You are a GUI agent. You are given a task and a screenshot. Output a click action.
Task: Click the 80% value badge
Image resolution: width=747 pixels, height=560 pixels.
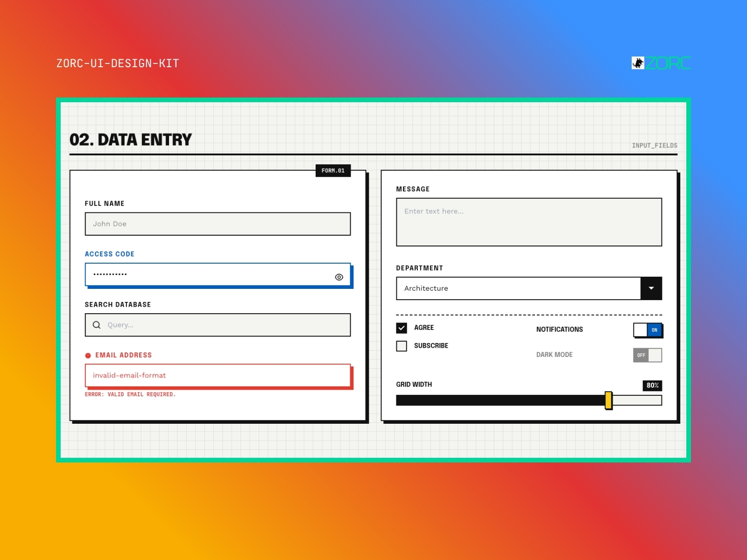coord(652,385)
